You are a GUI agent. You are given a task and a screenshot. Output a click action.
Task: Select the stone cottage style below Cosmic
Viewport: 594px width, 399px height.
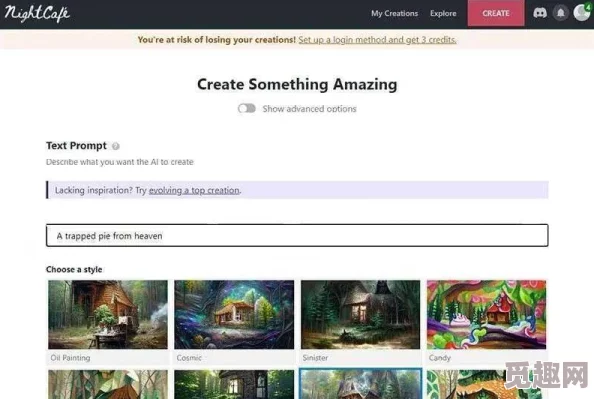234,384
